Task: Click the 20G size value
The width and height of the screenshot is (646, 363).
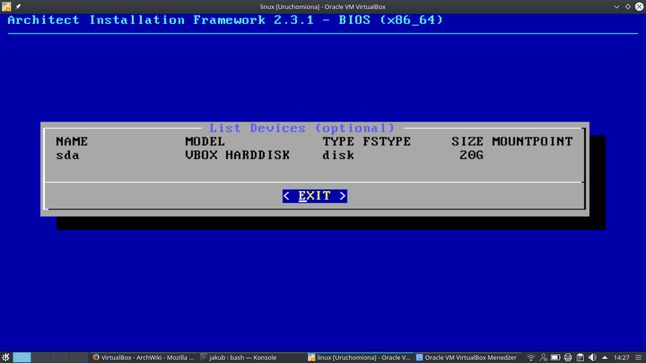Action: [x=471, y=155]
